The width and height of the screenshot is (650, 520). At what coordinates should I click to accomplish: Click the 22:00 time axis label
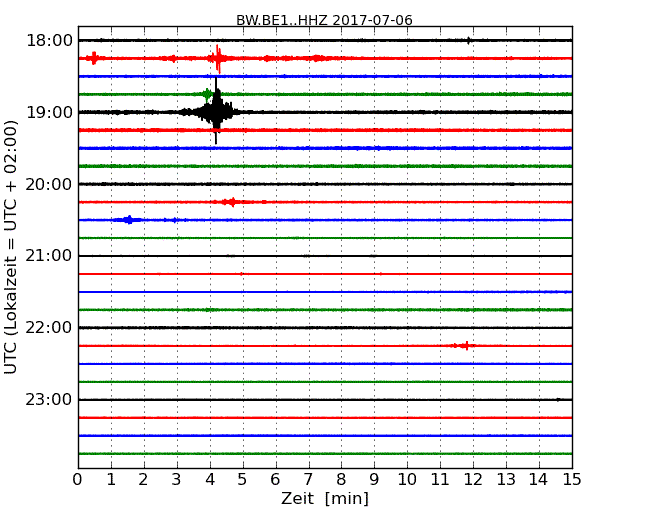point(49,328)
